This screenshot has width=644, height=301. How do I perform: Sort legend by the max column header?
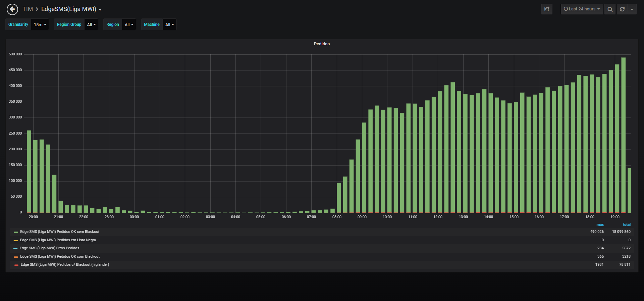600,224
